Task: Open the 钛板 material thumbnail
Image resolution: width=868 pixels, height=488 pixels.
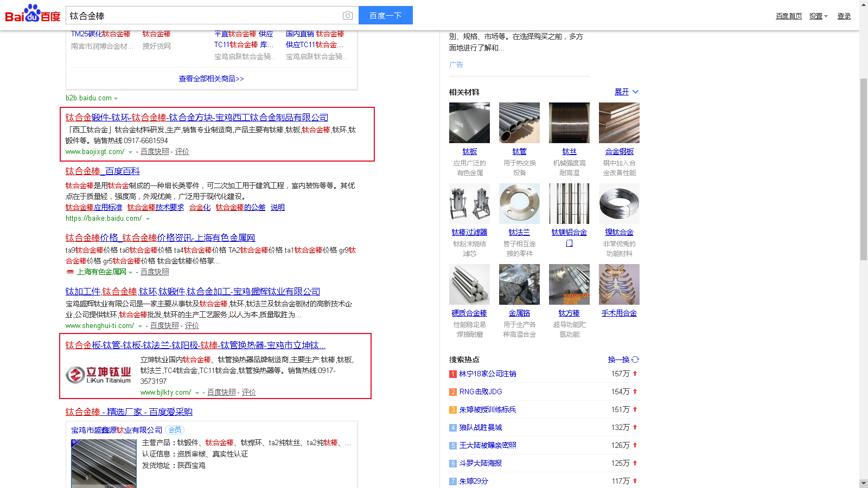Action: pyautogui.click(x=469, y=123)
